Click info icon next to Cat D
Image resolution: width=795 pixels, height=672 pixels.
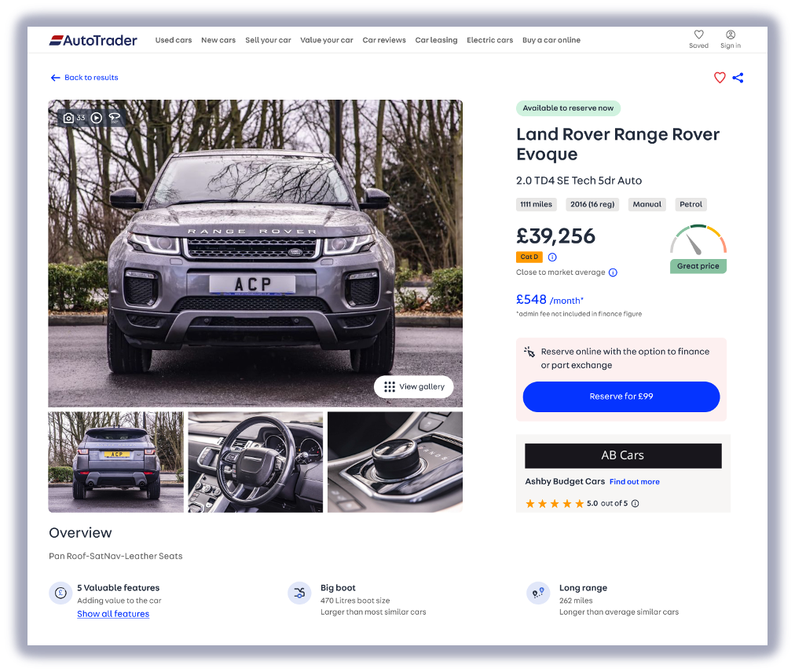pos(552,257)
